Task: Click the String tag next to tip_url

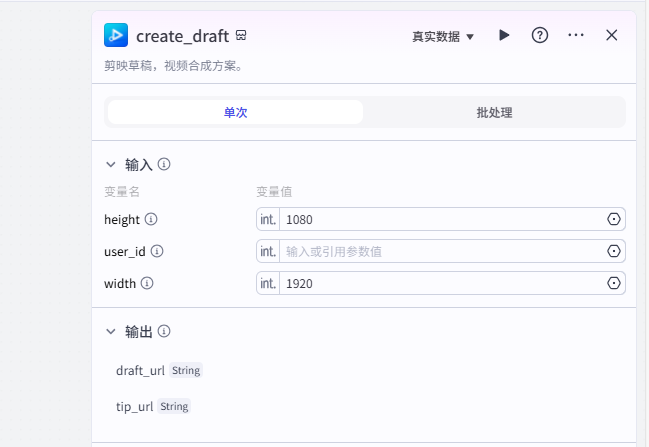Action: (x=174, y=406)
